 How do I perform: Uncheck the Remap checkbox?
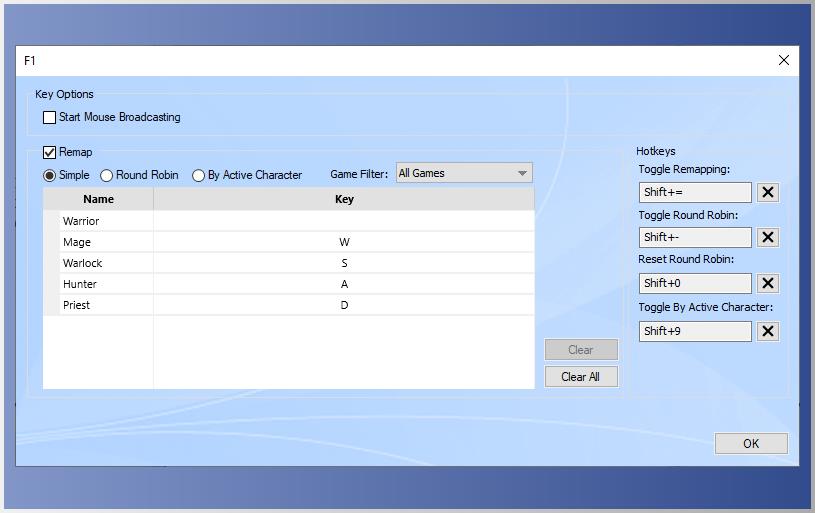(x=50, y=152)
